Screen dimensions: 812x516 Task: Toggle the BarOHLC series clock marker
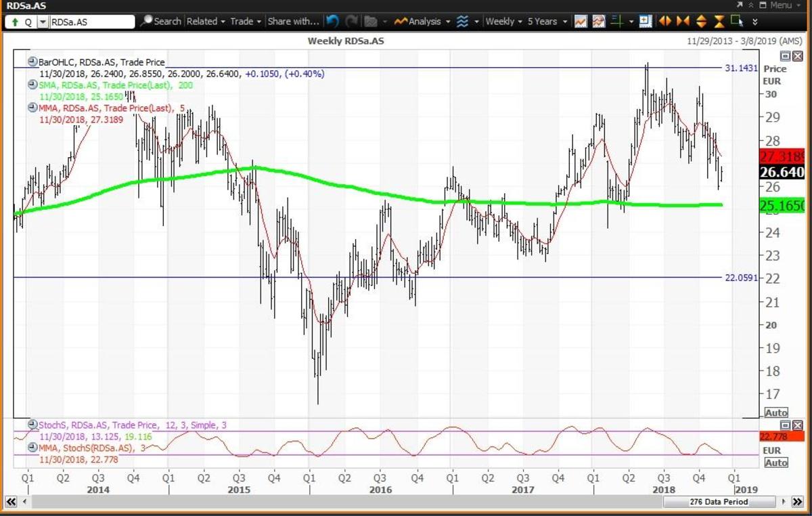coord(32,62)
